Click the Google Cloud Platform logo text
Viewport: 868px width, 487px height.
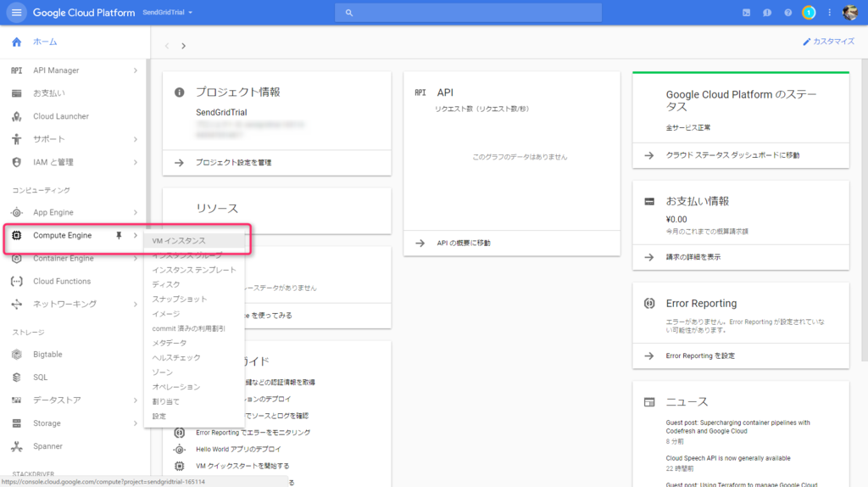click(x=84, y=12)
